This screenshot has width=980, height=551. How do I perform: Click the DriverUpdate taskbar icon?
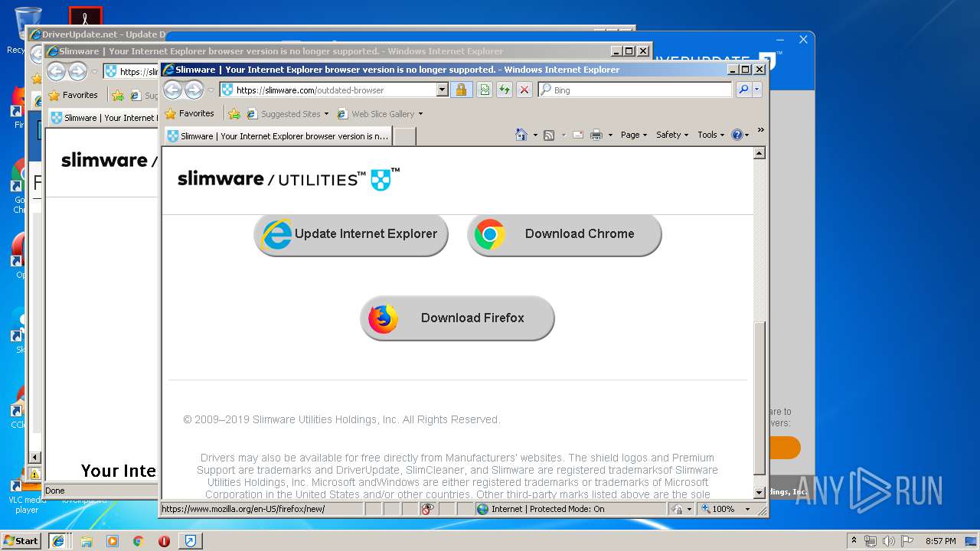[x=191, y=541]
